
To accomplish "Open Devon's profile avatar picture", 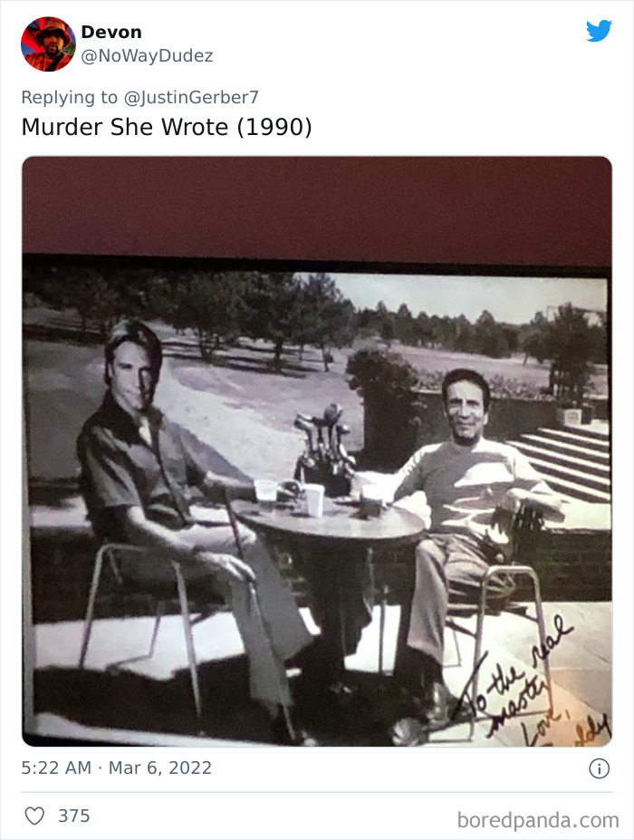I will point(48,43).
